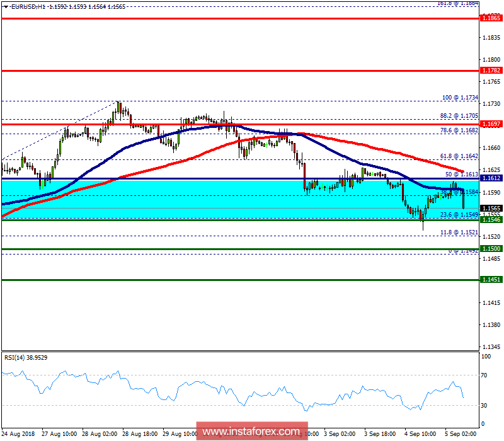Viewport: 504px width, 441px height.
Task: Open the EURUSD,H1 chart dropdown arrow
Action: pyautogui.click(x=6, y=5)
